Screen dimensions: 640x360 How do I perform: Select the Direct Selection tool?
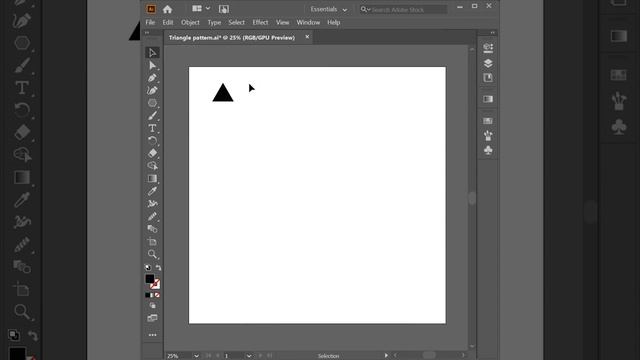coord(152,65)
